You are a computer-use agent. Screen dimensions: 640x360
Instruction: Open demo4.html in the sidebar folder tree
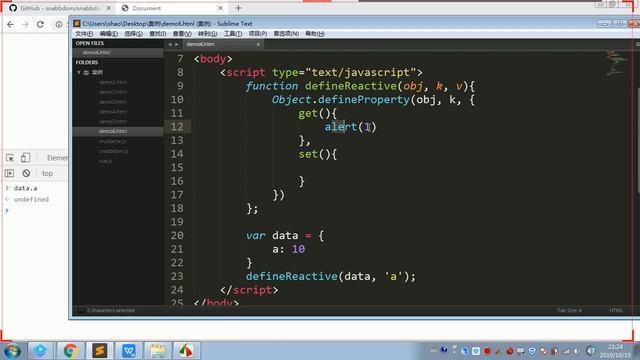[x=113, y=111]
